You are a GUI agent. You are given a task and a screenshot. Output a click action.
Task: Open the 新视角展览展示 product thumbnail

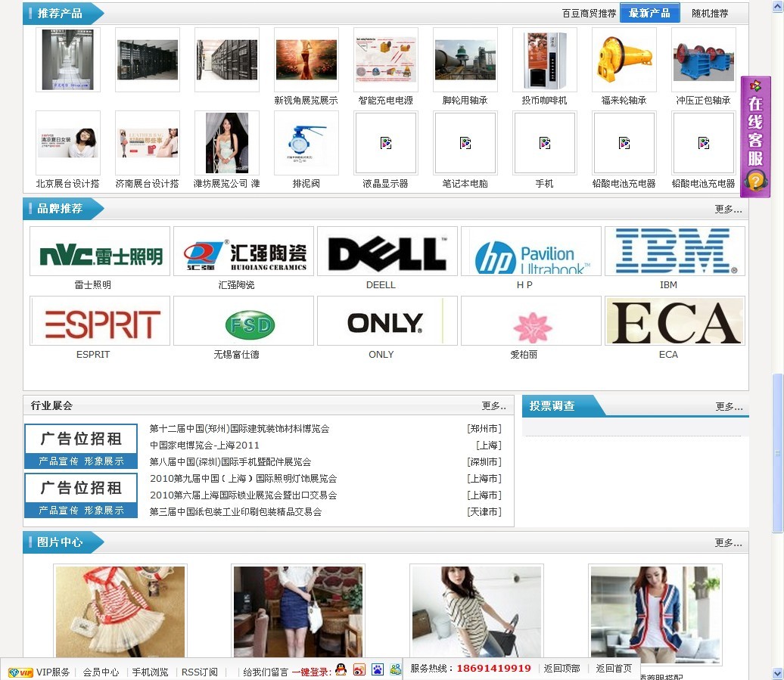[306, 60]
